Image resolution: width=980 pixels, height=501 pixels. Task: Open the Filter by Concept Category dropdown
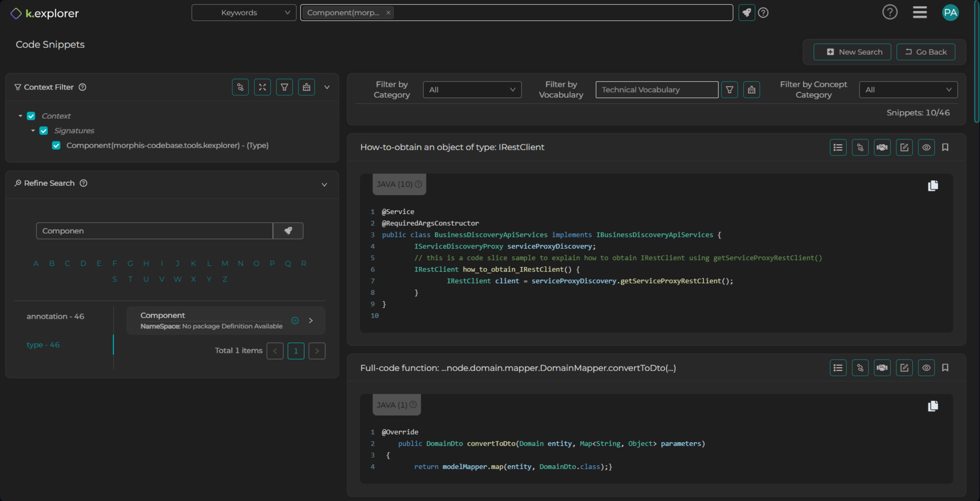pyautogui.click(x=907, y=89)
